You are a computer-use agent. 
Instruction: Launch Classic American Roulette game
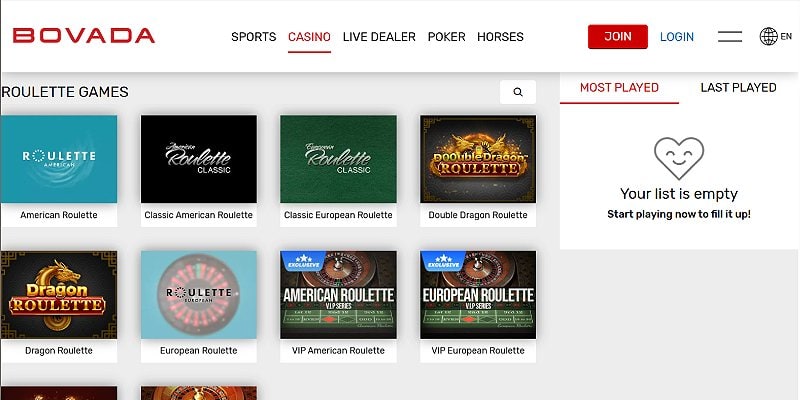pyautogui.click(x=198, y=159)
